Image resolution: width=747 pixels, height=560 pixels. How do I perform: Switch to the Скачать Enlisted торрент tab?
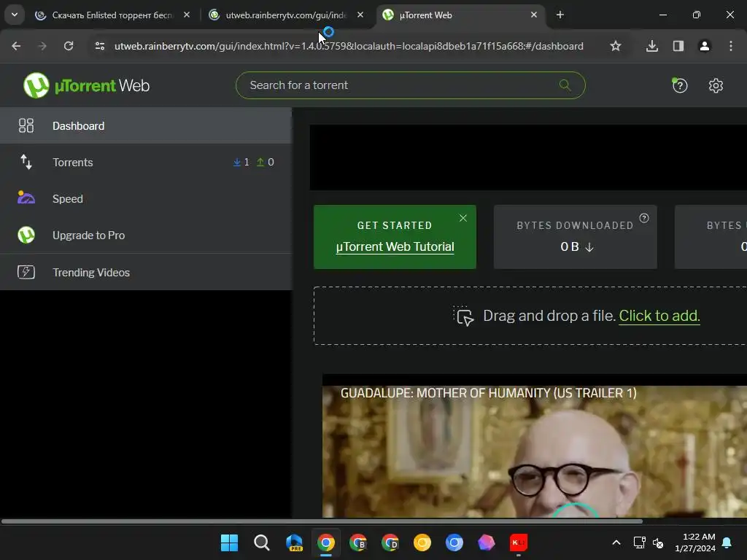[112, 15]
